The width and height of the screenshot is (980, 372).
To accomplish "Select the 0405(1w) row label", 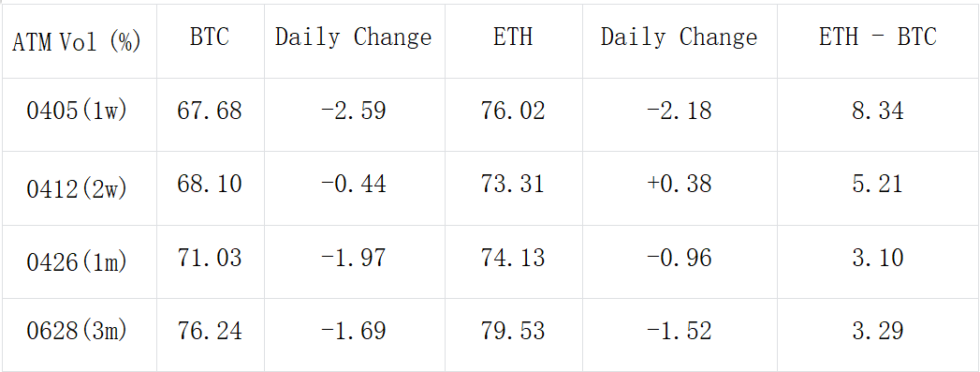I will (79, 114).
